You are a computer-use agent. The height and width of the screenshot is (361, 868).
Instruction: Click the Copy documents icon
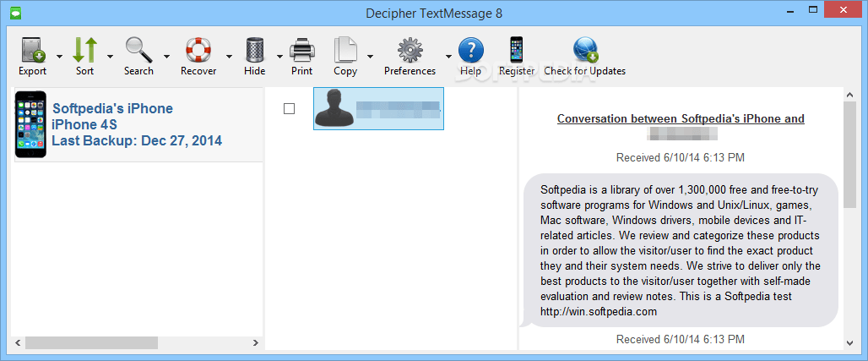pos(345,50)
